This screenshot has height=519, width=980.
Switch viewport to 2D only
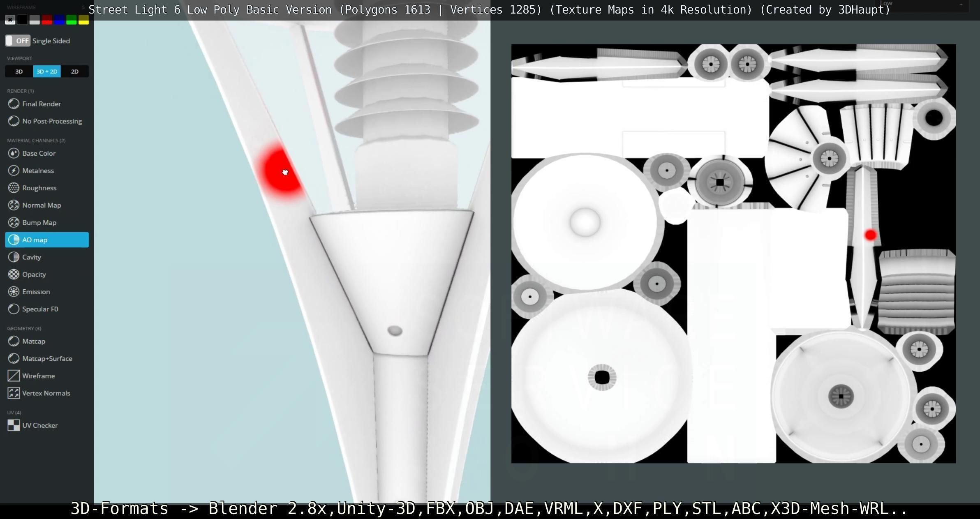pos(75,72)
